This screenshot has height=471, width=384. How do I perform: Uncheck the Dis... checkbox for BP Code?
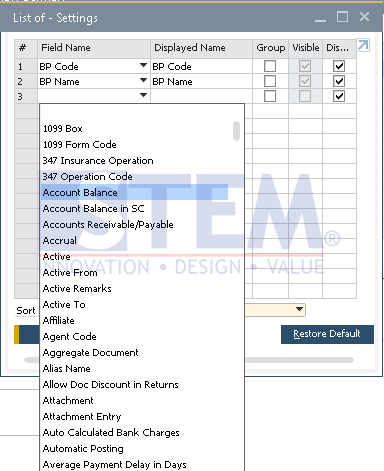[x=339, y=66]
